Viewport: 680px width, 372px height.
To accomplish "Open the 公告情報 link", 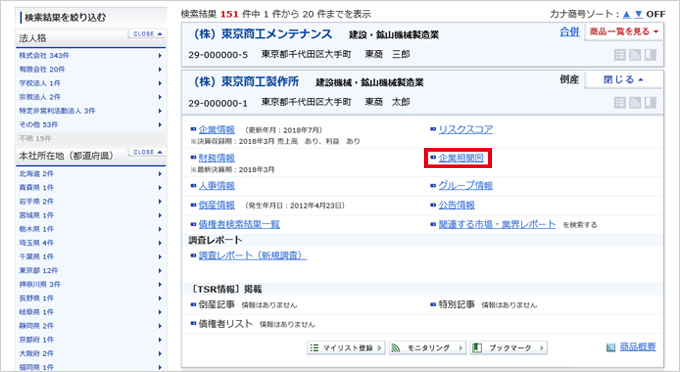I will pyautogui.click(x=456, y=205).
